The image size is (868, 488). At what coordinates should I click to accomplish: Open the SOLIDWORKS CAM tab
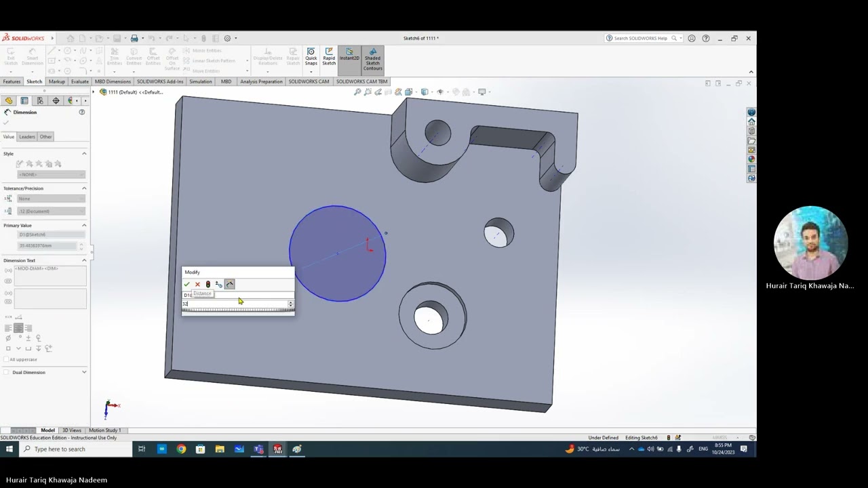309,81
